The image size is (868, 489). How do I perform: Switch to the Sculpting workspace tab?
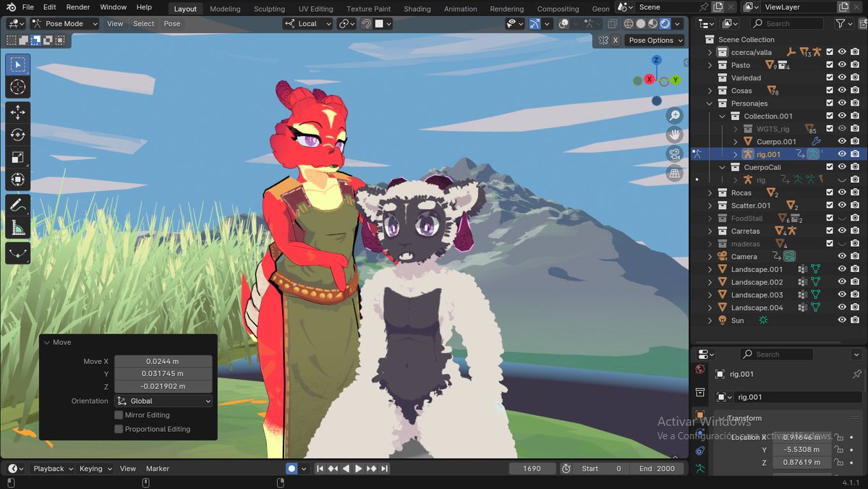click(x=269, y=9)
